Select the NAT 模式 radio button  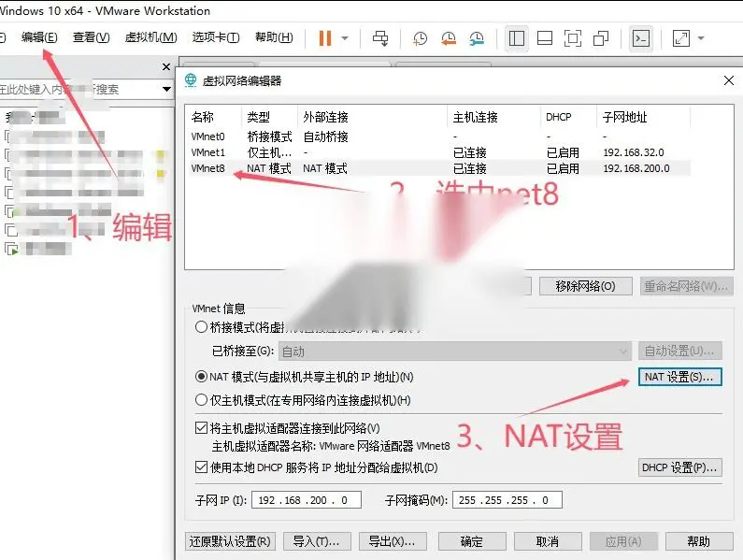pos(201,377)
